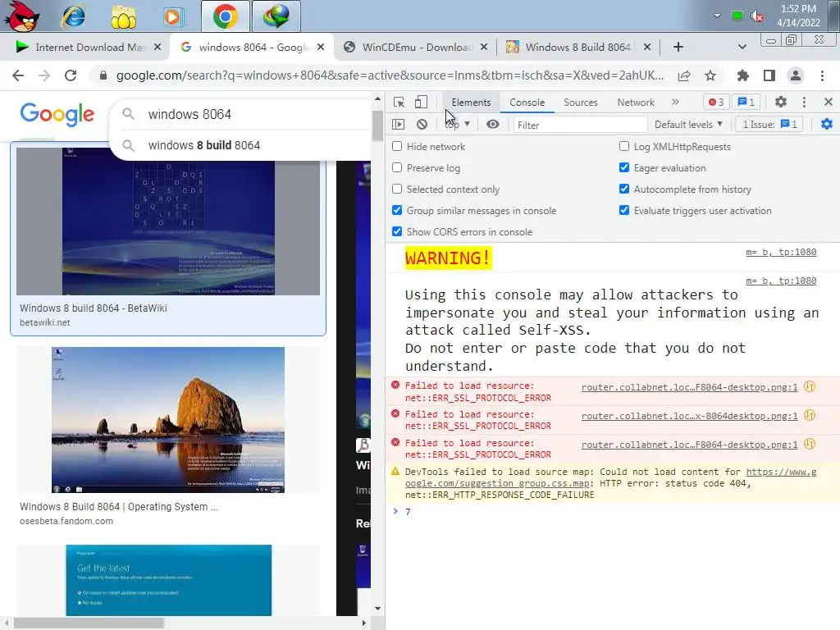
Task: Click the Chrome address bar URL
Action: (390, 75)
